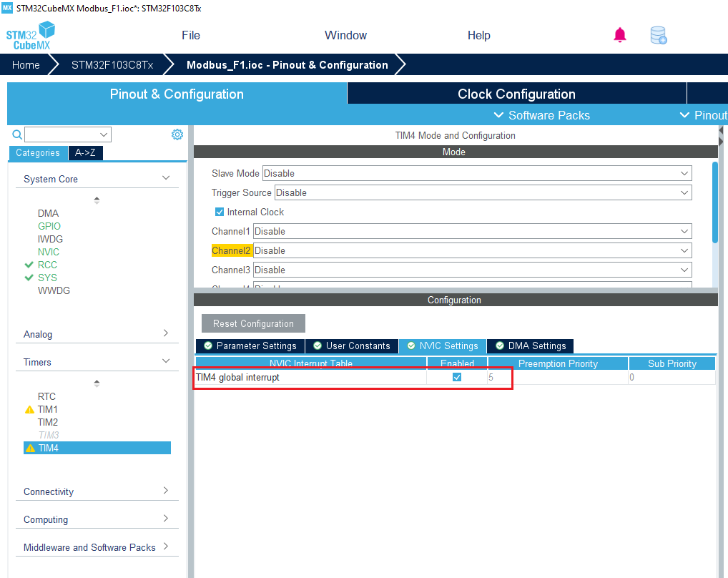Click the TIM4 warning icon

point(30,448)
